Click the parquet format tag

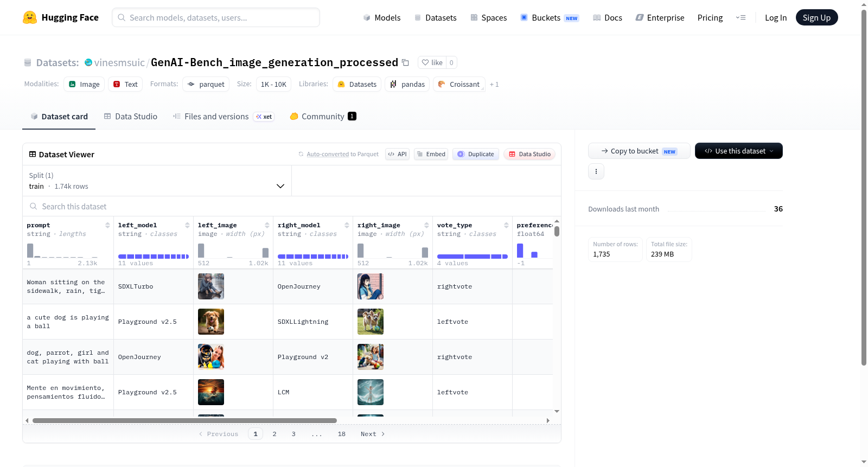click(206, 84)
